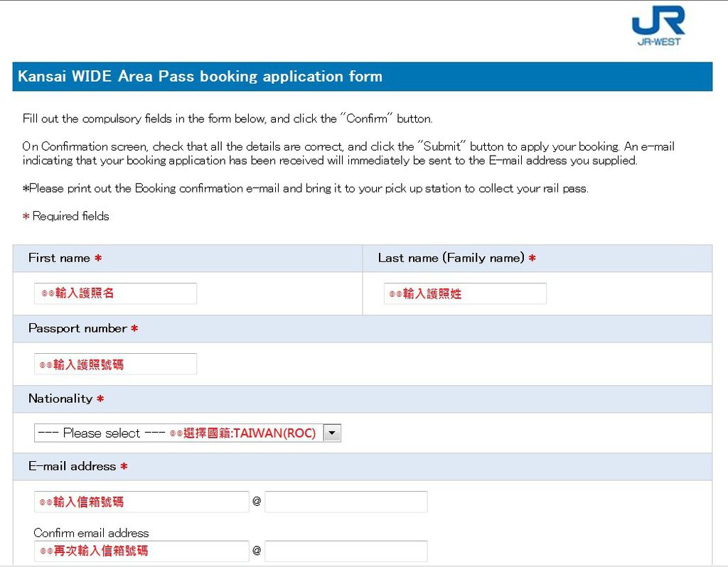This screenshot has width=728, height=567.
Task: Click the E-mail address username field
Action: point(141,502)
